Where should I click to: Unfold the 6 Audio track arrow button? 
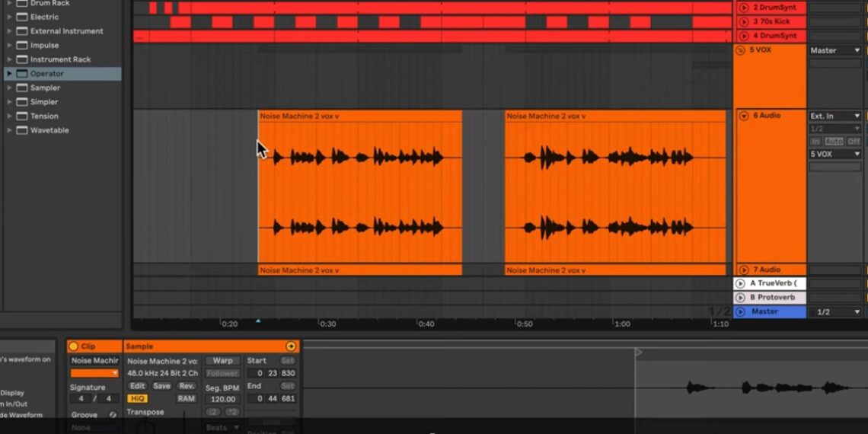743,116
